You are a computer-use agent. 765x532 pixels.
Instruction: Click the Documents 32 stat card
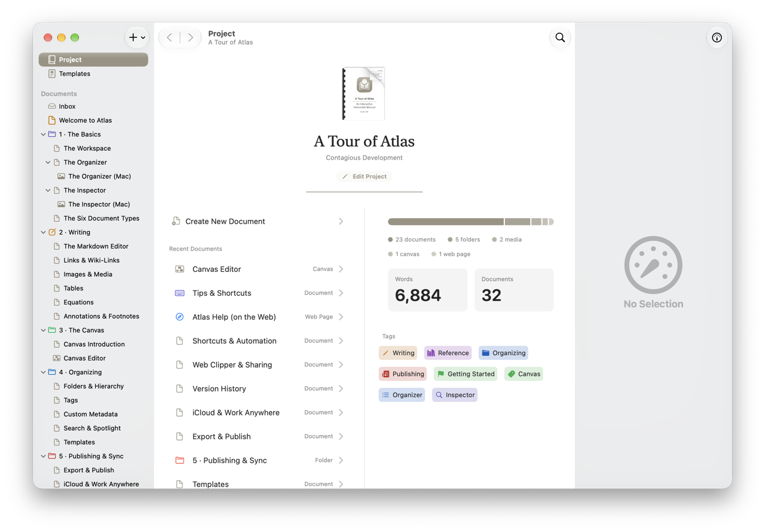(x=514, y=290)
